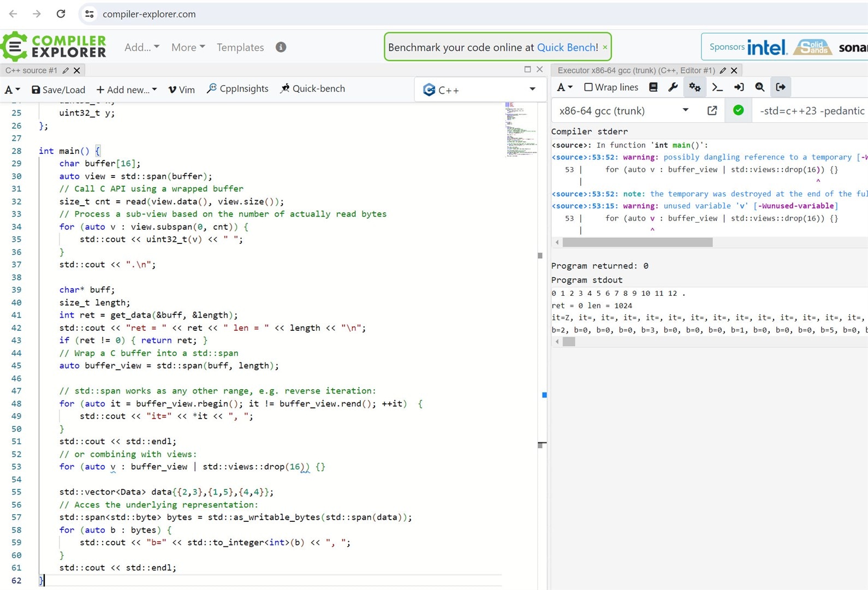Click the stderr horizontal scrollbar
This screenshot has width=868, height=590.
tap(637, 242)
